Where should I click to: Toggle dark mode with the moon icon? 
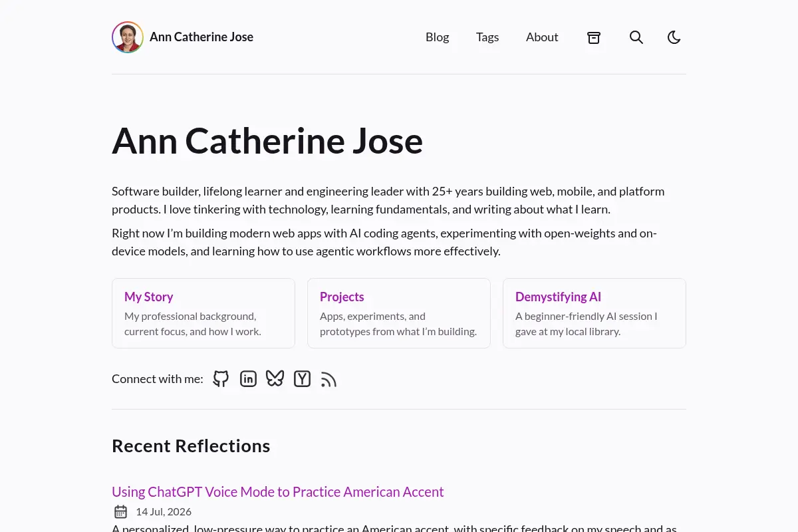click(x=674, y=37)
